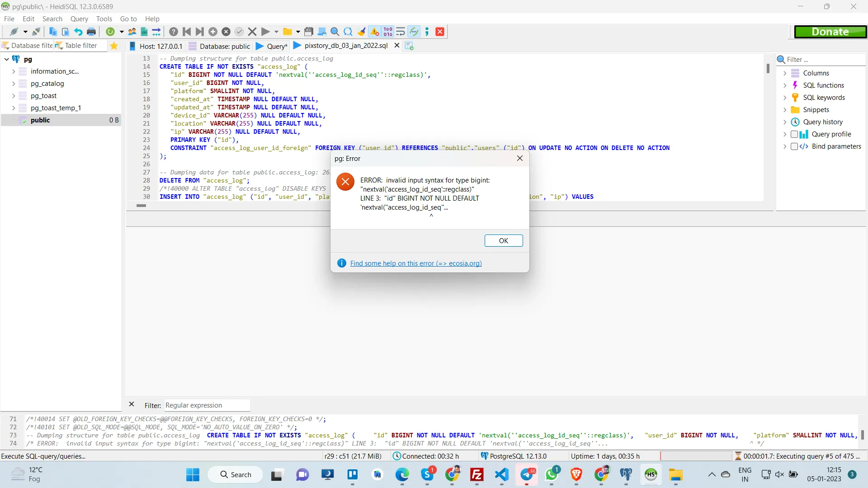Click the Print toolbar icon

click(91, 32)
